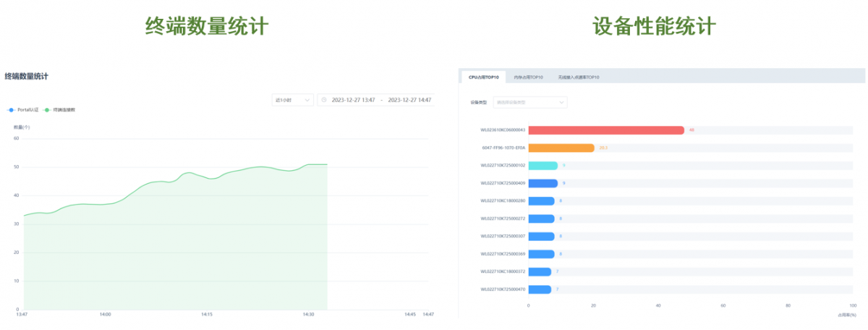Click the clock icon in date range picker
The image size is (868, 330).
click(x=324, y=100)
